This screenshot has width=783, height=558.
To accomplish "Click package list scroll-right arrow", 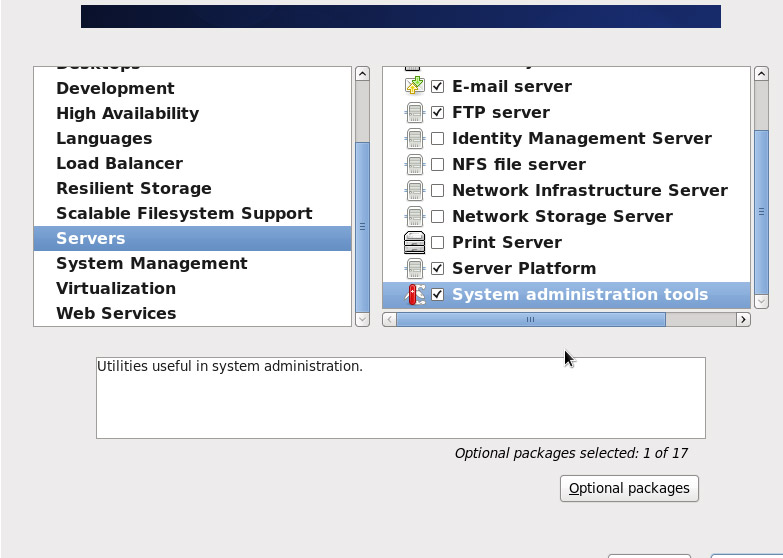I will click(744, 319).
